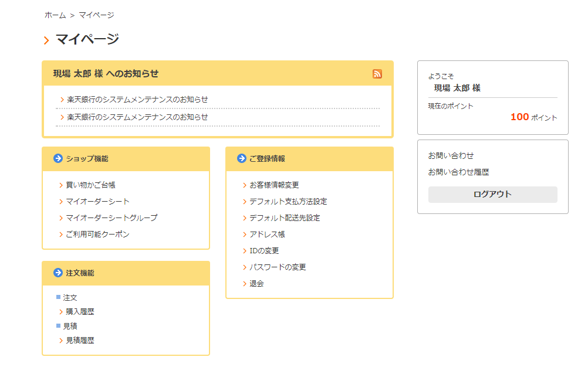View ご利用可能クーポン
Screen dimensions: 588x384
pos(97,235)
